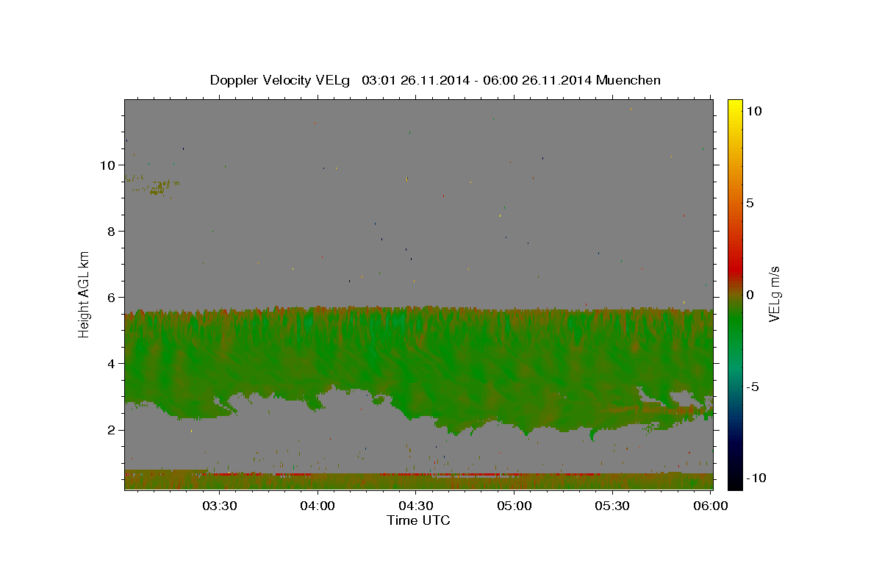Click the 05:00 time tick label
Viewport: 882px width, 588px height.
[514, 506]
